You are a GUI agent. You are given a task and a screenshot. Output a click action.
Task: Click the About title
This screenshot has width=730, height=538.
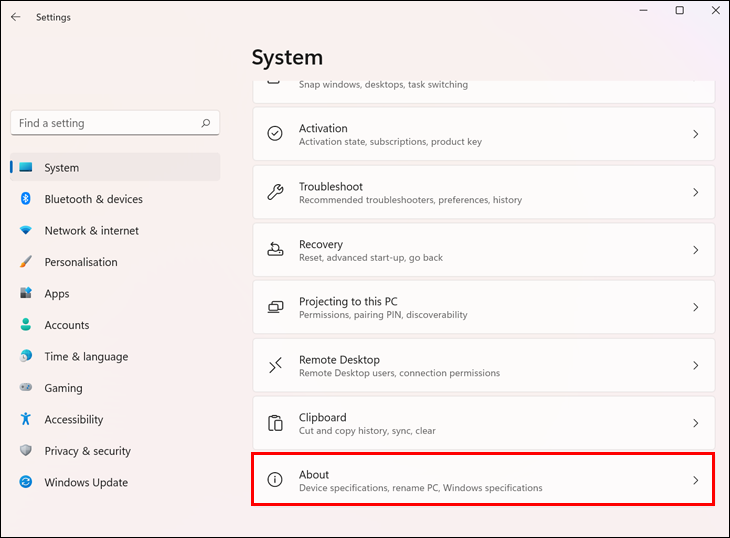[314, 474]
